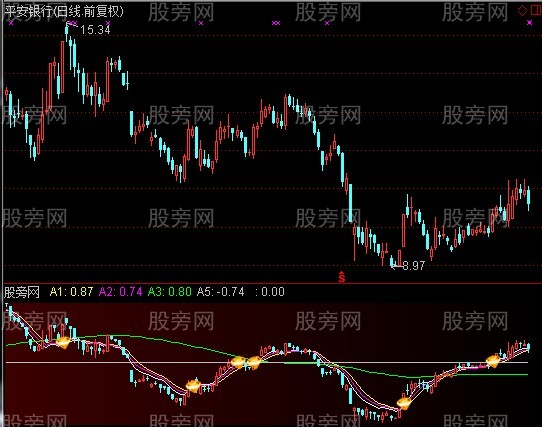Viewport: 542px width, 427px height.
Task: Click the red diamond icon at top right
Action: coord(522,10)
